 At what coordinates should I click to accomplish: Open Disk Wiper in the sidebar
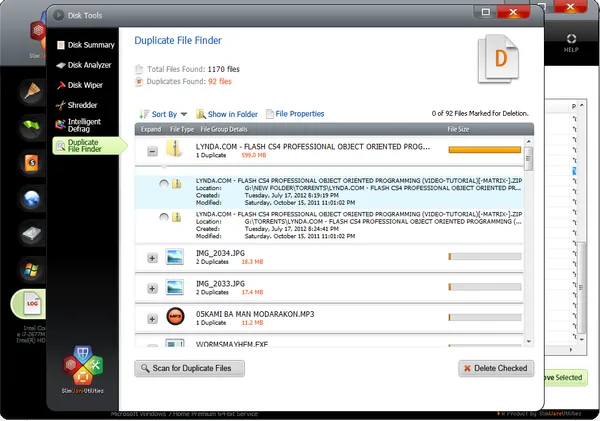coord(80,85)
